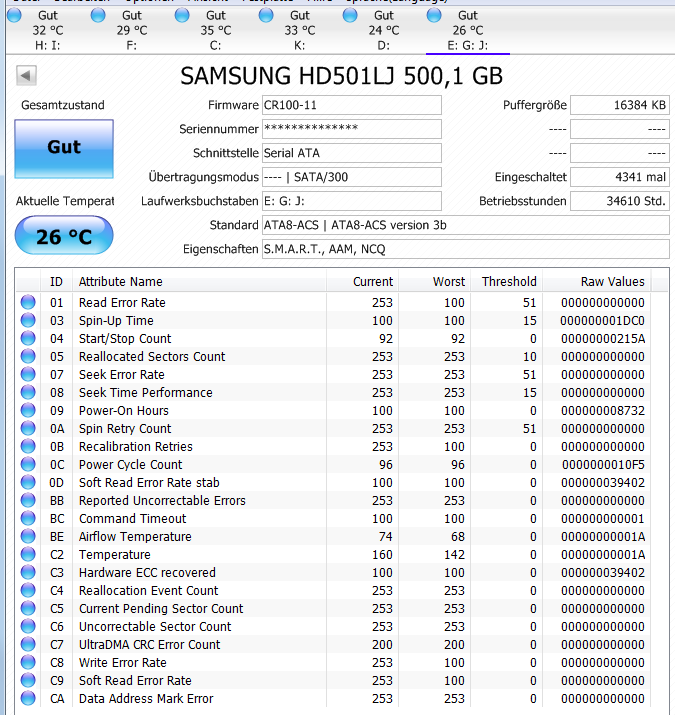Select the Command Timeout attribute name
Image resolution: width=675 pixels, height=715 pixels.
132,518
